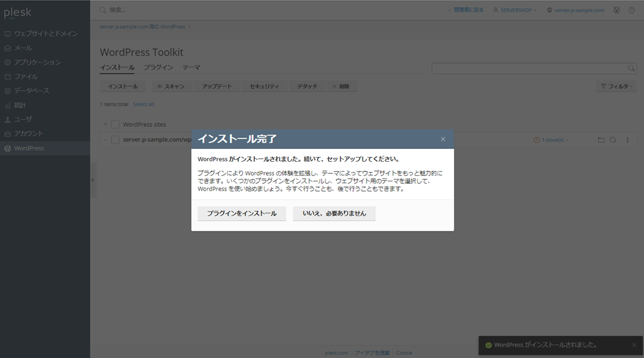Tick the server.p-sample.com site checkbox

(x=115, y=140)
